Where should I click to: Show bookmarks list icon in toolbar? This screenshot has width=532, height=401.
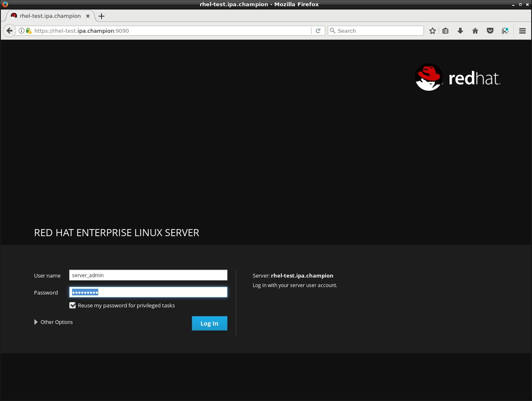(445, 31)
